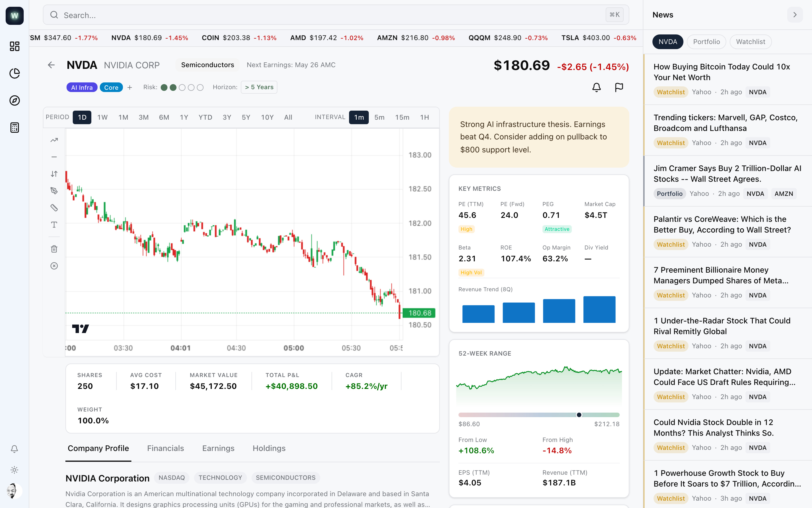This screenshot has height=508, width=812.
Task: Select the trend line drawing tool
Action: 54,140
